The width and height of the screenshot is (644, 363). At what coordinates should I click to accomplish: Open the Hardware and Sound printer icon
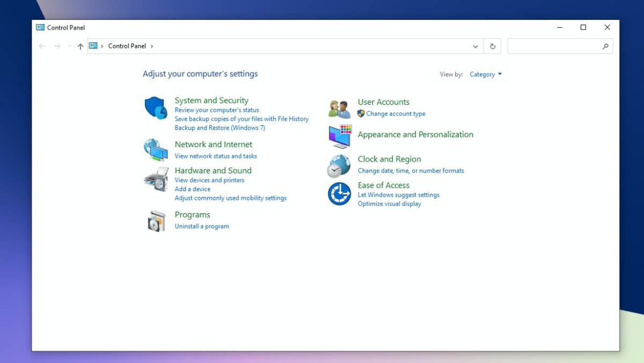click(156, 180)
